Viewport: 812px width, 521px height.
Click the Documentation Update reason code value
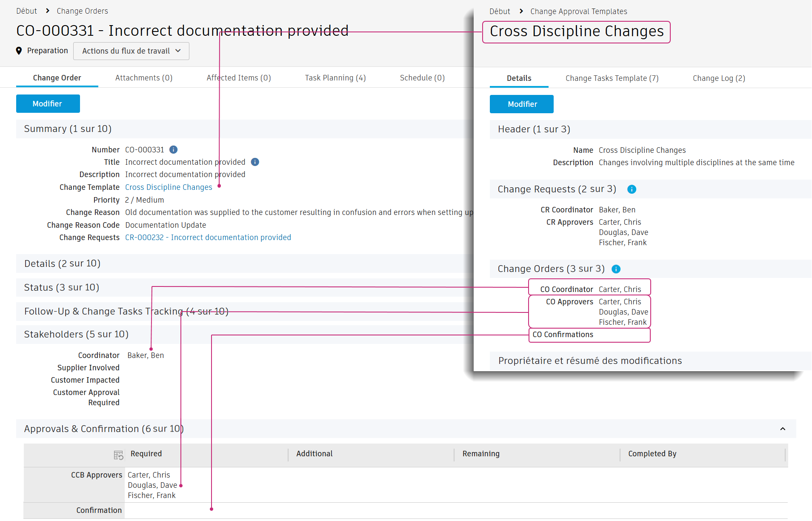[166, 225]
